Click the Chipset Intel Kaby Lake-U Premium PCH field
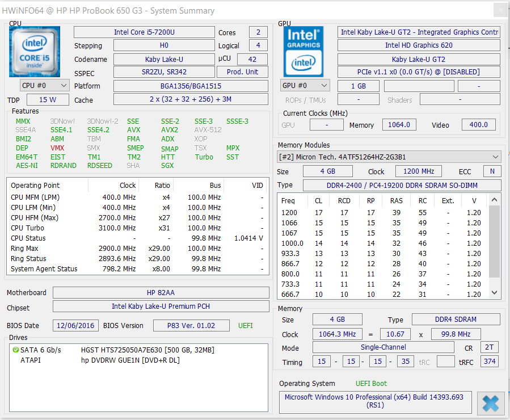This screenshot has width=510, height=420. point(161,306)
